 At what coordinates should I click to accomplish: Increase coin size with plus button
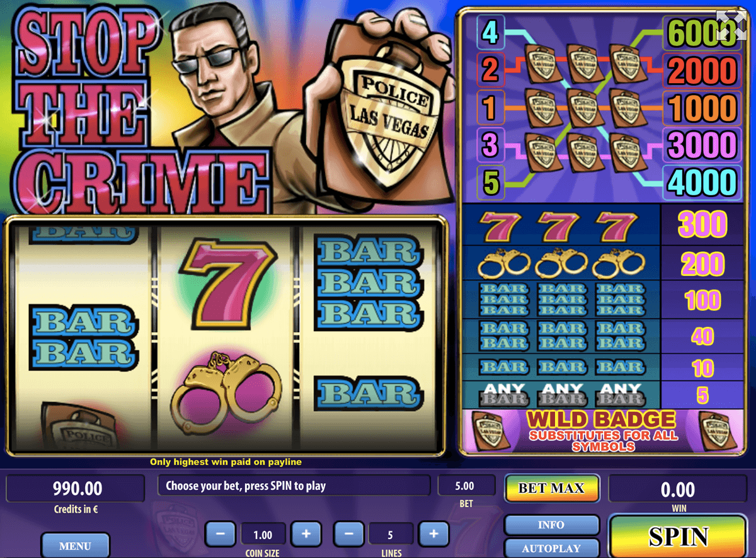click(306, 534)
